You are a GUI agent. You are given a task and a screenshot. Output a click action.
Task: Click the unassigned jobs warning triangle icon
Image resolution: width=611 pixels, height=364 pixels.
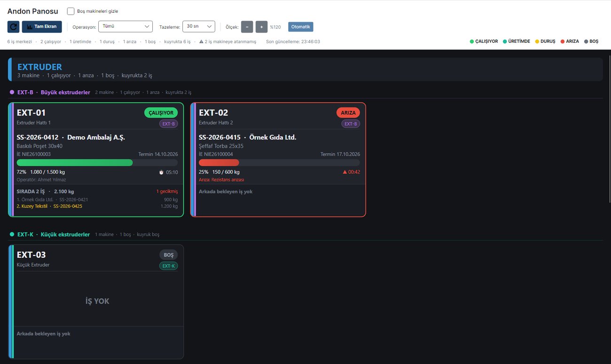coord(201,41)
